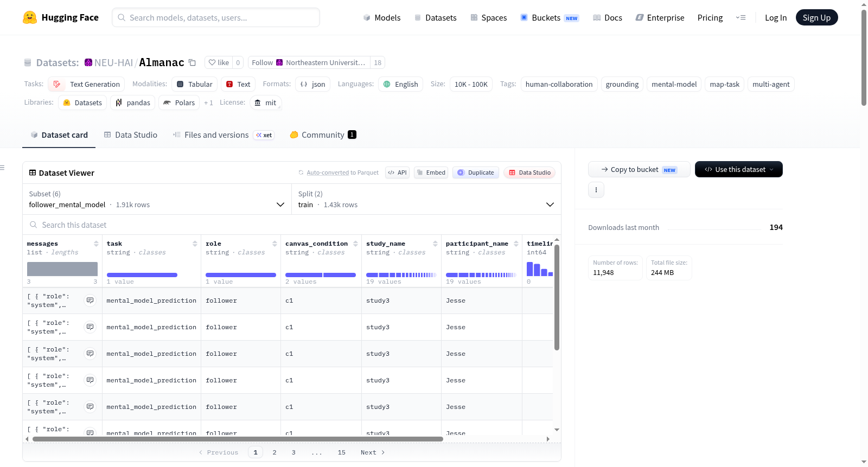Viewport: 868px width, 467px height.
Task: Open Data Studio from viewer header
Action: pyautogui.click(x=529, y=172)
